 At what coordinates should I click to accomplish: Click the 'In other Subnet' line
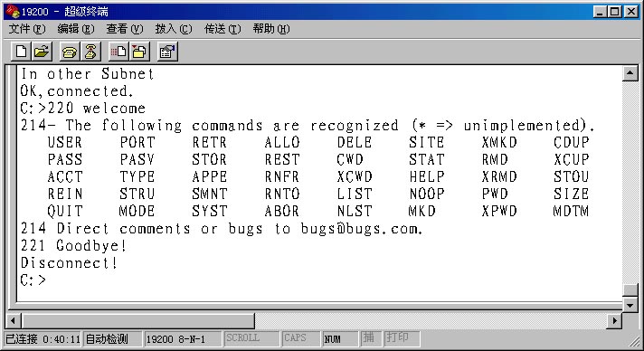coord(87,74)
